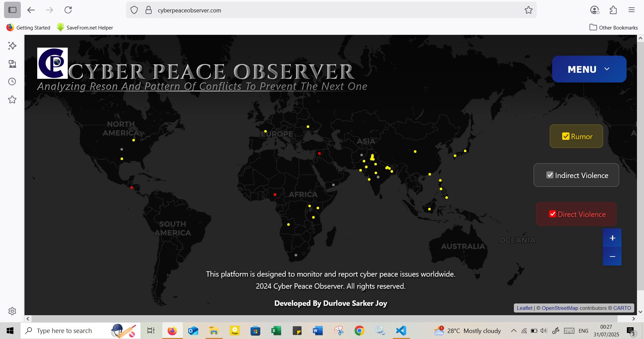Uncheck the Rumor filter
Image resolution: width=644 pixels, height=339 pixels.
(x=566, y=136)
